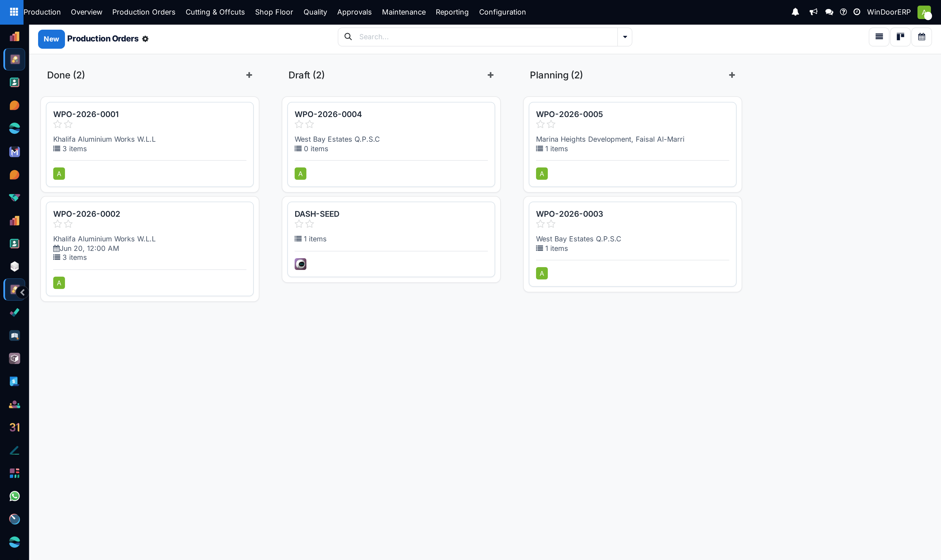Open the clock activities icon
The image size is (941, 560).
(x=857, y=12)
